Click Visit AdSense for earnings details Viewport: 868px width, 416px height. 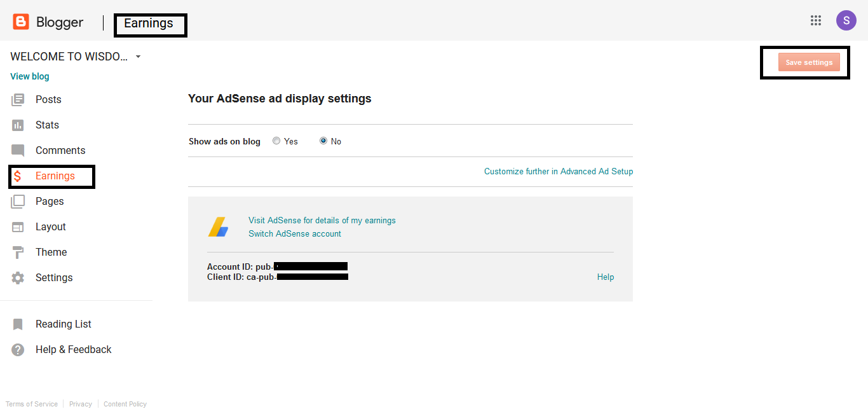(322, 220)
